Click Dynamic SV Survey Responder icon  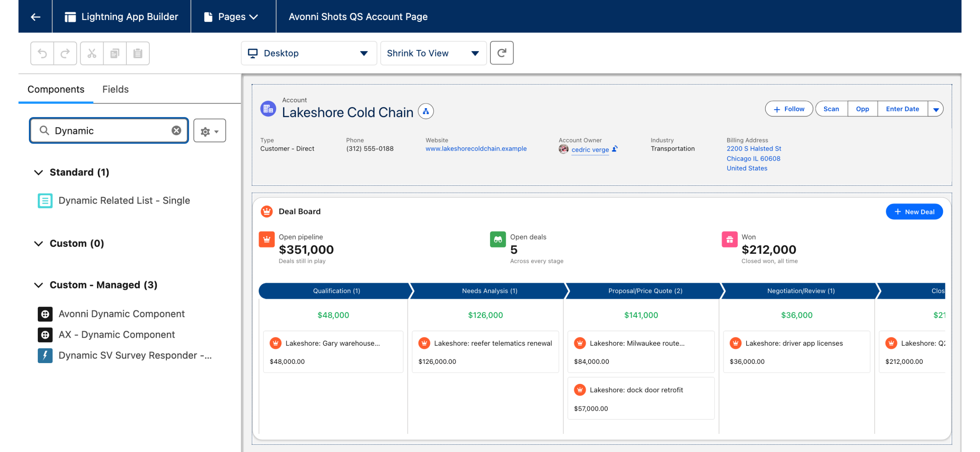[x=45, y=355]
